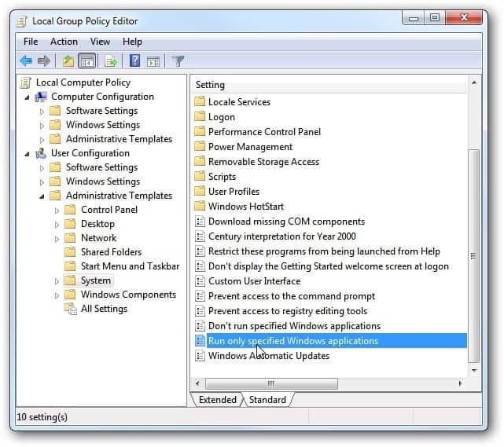Viewport: 504px width, 447px height.
Task: Click the User Configuration icon
Action: pyautogui.click(x=41, y=153)
